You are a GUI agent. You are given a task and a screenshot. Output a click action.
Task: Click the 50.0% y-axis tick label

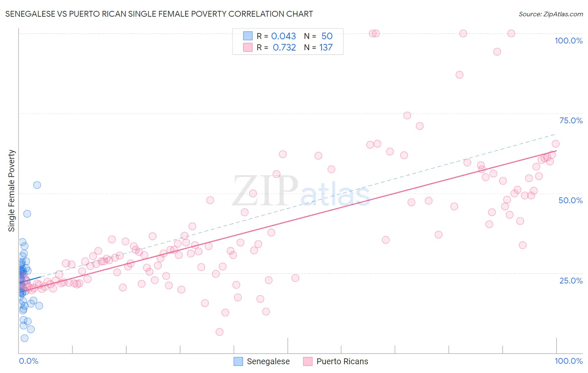point(570,200)
